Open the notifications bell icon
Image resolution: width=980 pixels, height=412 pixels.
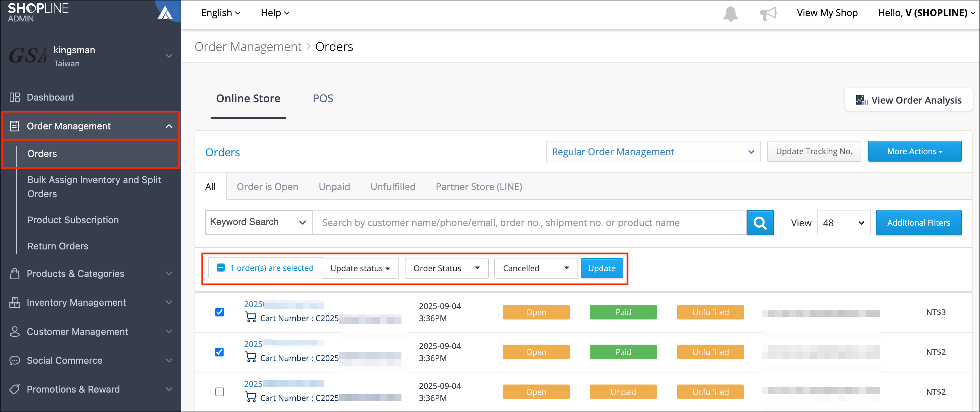click(730, 14)
